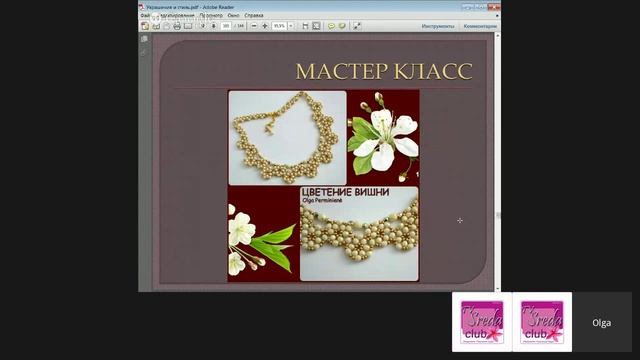Image resolution: width=640 pixels, height=360 pixels.
Task: Click the Print toolbar icon
Action: click(x=177, y=26)
